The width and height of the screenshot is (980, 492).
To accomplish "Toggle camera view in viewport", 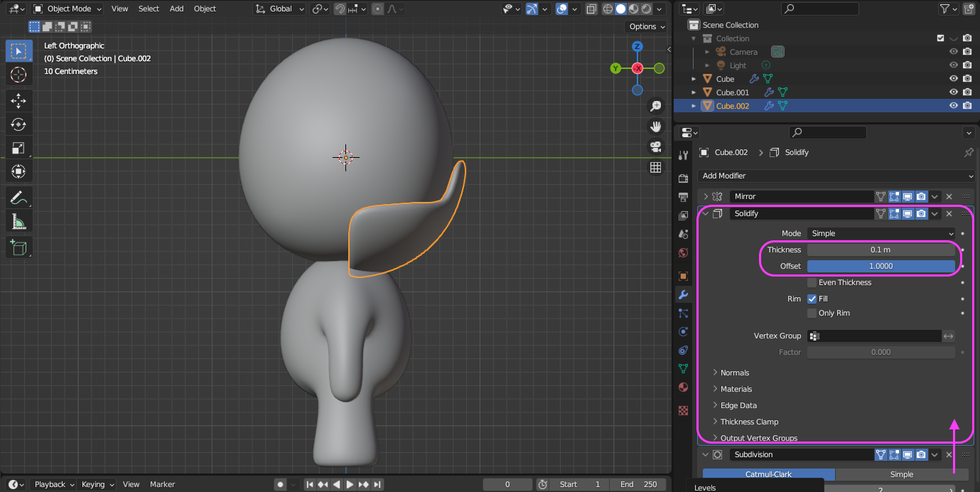I will (x=655, y=146).
